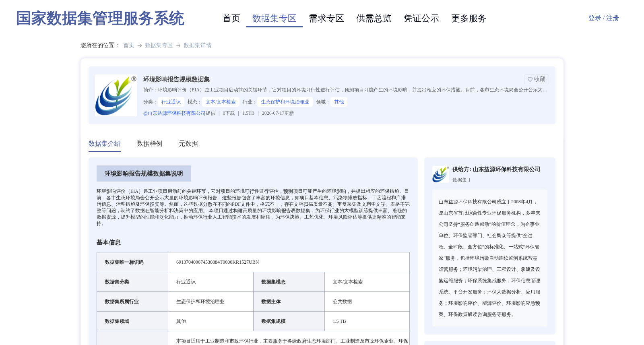Click the 文本/文本检索 modality tag
This screenshot has width=644, height=345.
click(x=221, y=102)
